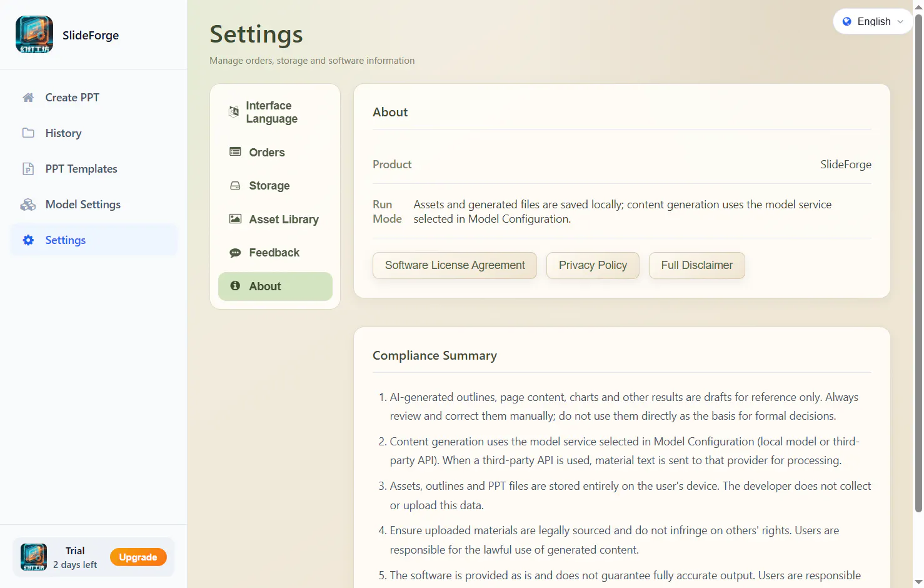Select Settings in the left navigation
Screen dimensions: 924x588
94,240
